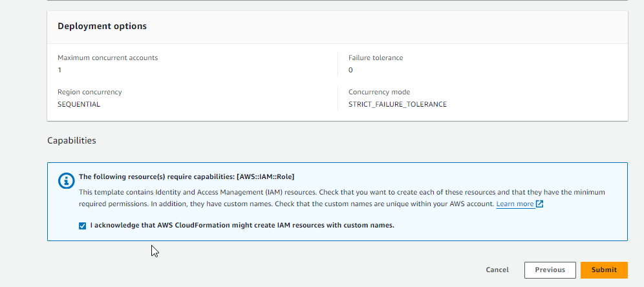Open the Learn more link
The width and height of the screenshot is (644, 287).
[x=515, y=204]
